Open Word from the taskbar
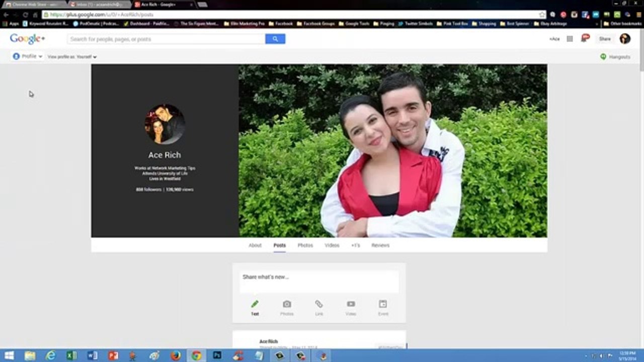The width and height of the screenshot is (644, 362). pyautogui.click(x=92, y=356)
